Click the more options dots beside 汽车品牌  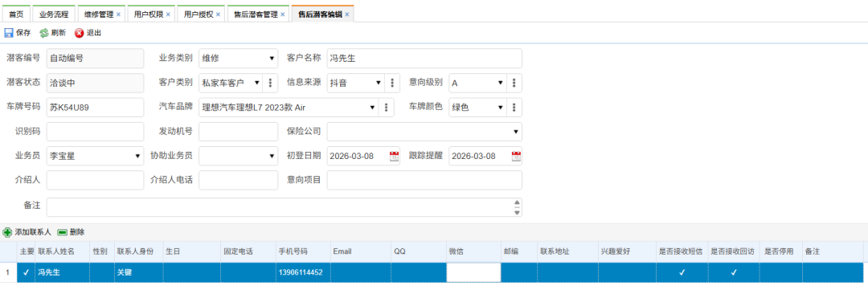point(387,108)
